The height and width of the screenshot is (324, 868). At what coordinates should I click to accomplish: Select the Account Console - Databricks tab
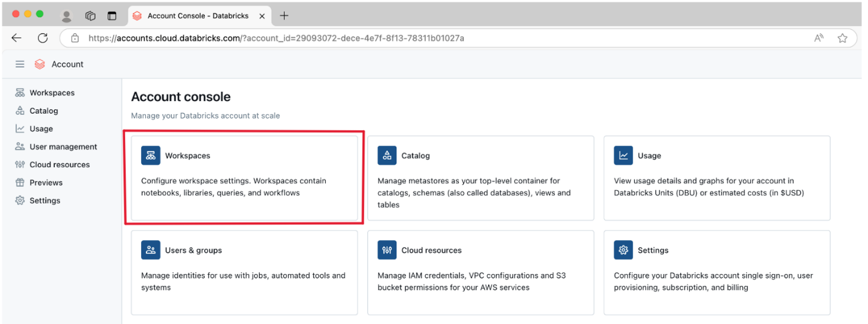tap(199, 16)
